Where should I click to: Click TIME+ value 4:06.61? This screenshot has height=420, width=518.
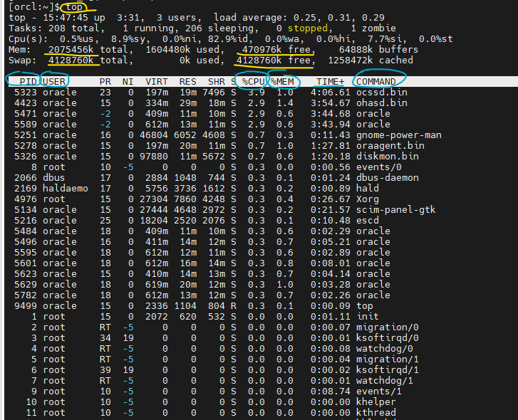pos(331,92)
